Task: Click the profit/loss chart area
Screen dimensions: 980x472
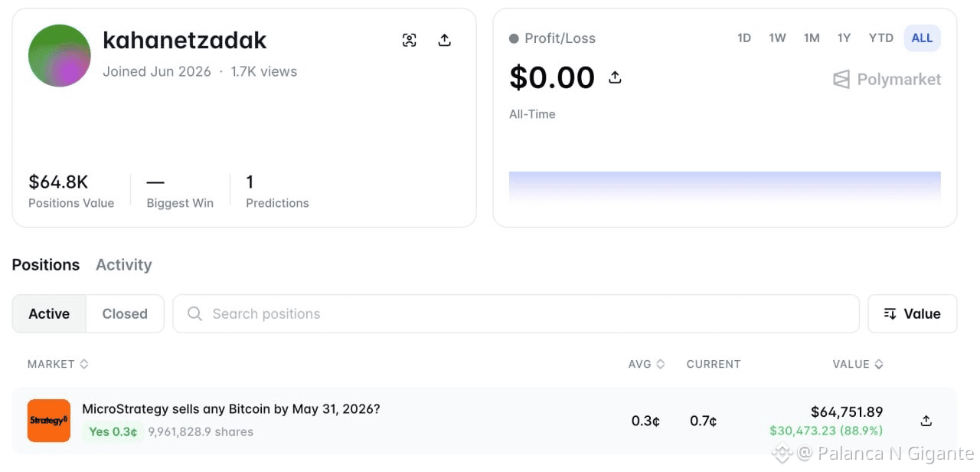Action: (724, 186)
